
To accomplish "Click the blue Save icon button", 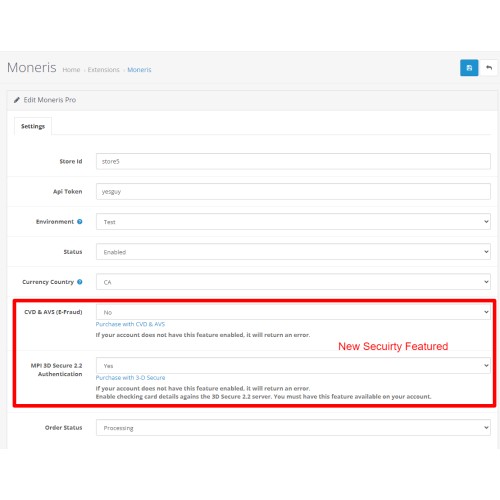I will (x=469, y=68).
